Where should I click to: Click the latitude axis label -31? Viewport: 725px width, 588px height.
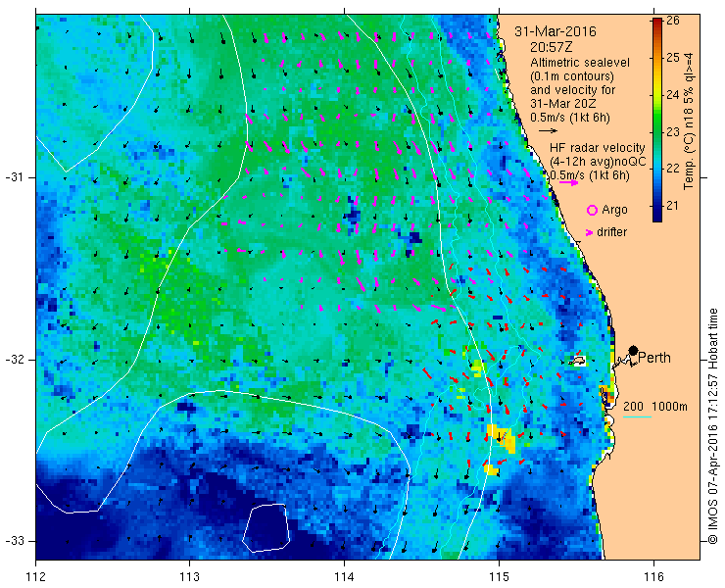click(15, 177)
